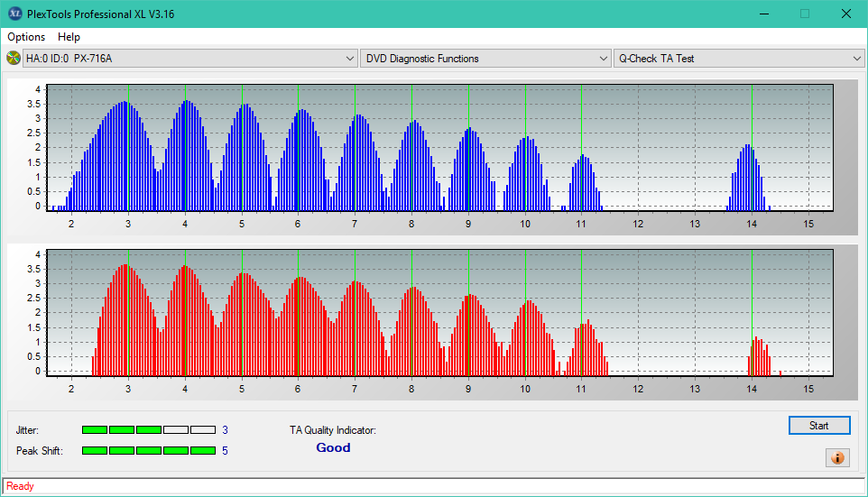The height and width of the screenshot is (497, 868).
Task: Expand the Q-Check TA Test dropdown
Action: point(738,58)
